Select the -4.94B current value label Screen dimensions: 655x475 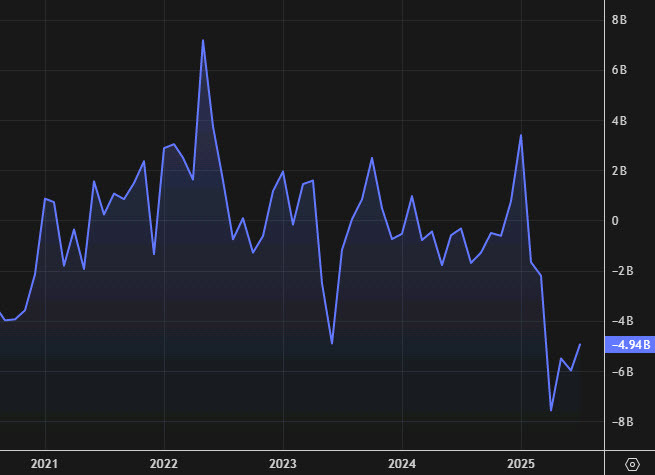click(630, 345)
